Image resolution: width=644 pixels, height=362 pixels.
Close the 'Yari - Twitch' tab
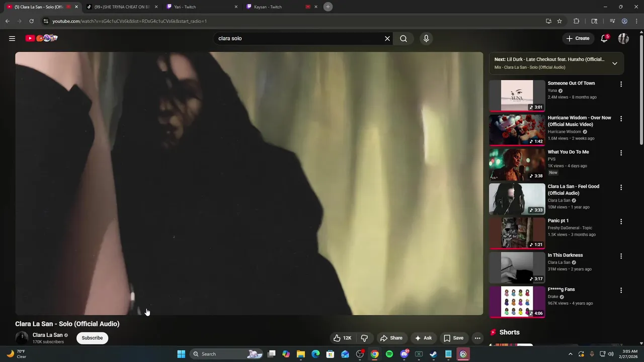pos(236,7)
